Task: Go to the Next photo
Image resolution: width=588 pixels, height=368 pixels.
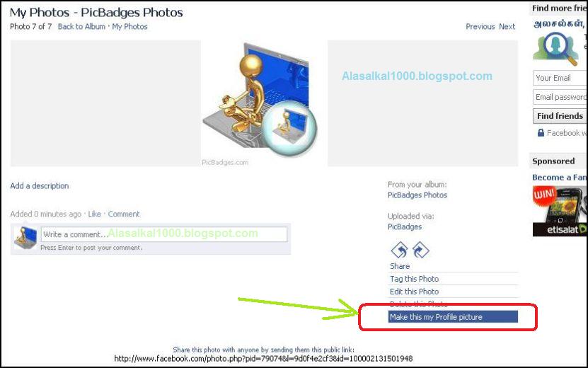Action: coord(507,27)
